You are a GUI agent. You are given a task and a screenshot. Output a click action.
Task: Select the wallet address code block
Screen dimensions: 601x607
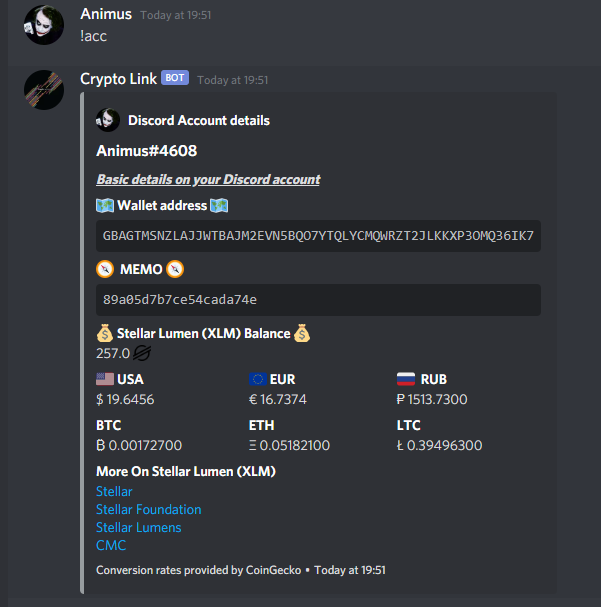(318, 236)
